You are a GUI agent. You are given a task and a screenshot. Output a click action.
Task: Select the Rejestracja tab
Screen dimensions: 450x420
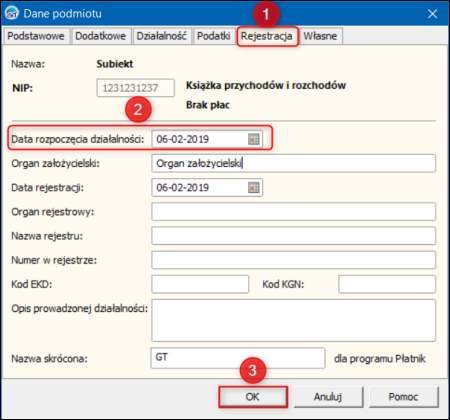pyautogui.click(x=267, y=36)
